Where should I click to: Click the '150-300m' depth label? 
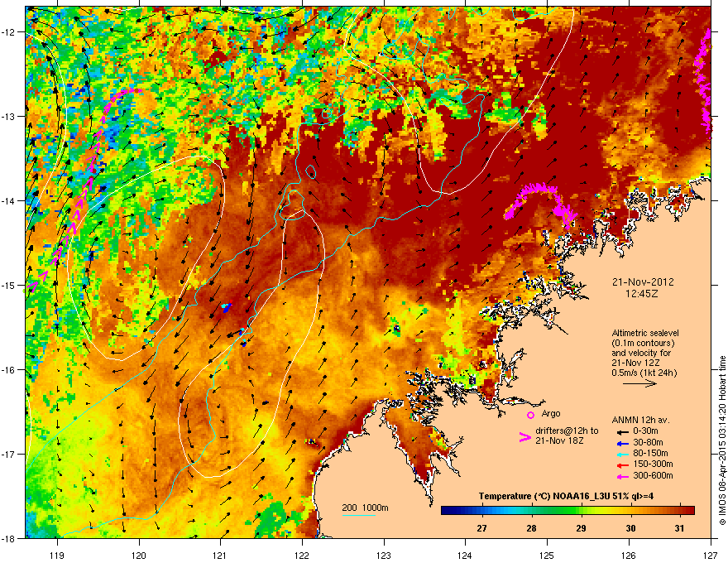pyautogui.click(x=653, y=464)
